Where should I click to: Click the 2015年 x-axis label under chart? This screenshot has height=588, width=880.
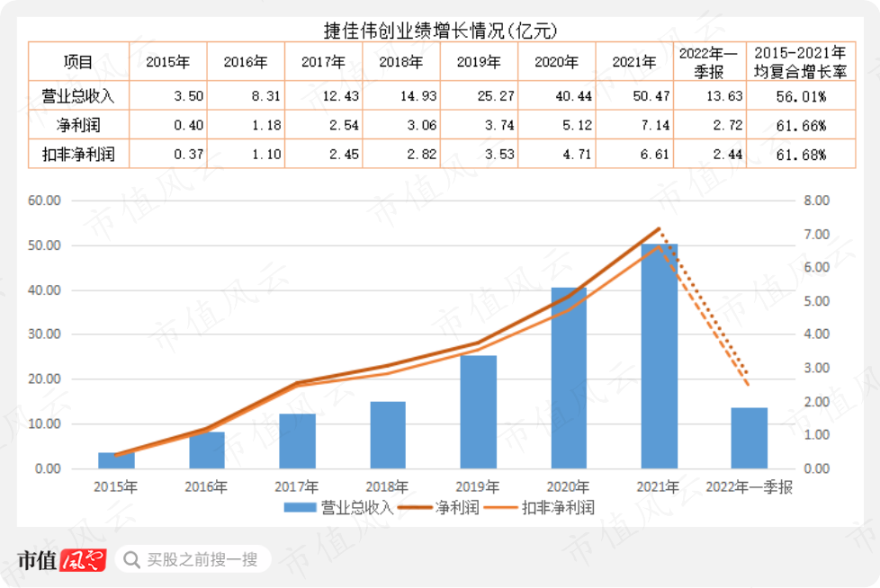115,487
